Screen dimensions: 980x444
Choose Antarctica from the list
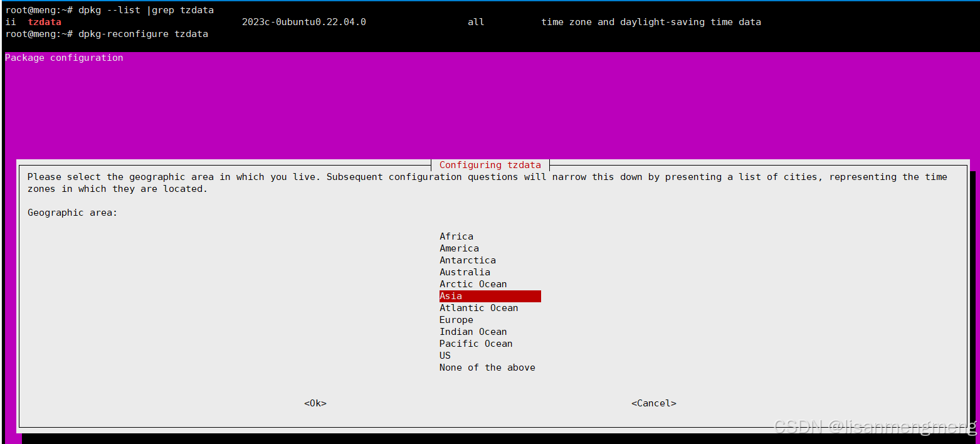[467, 260]
